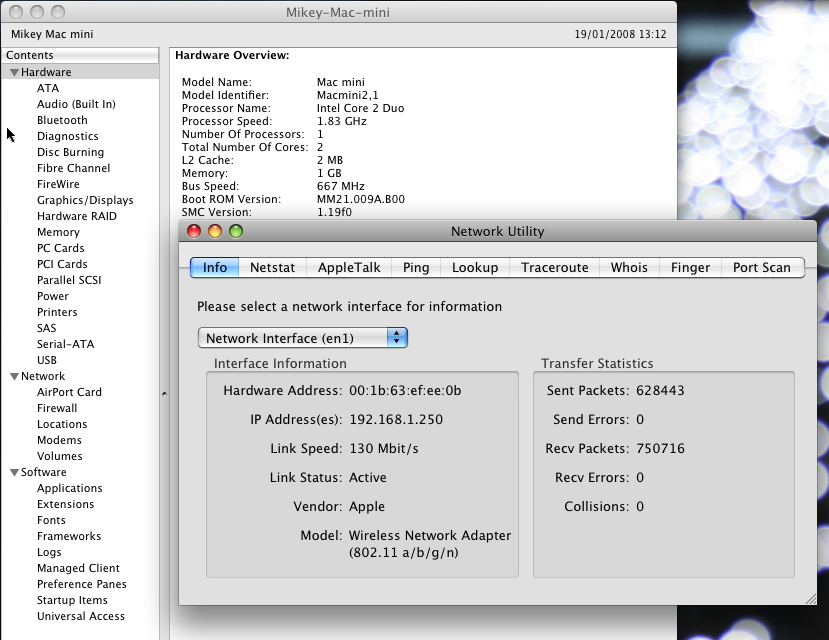Close the Network Utility window
Screen dimensions: 829x640
[193, 231]
